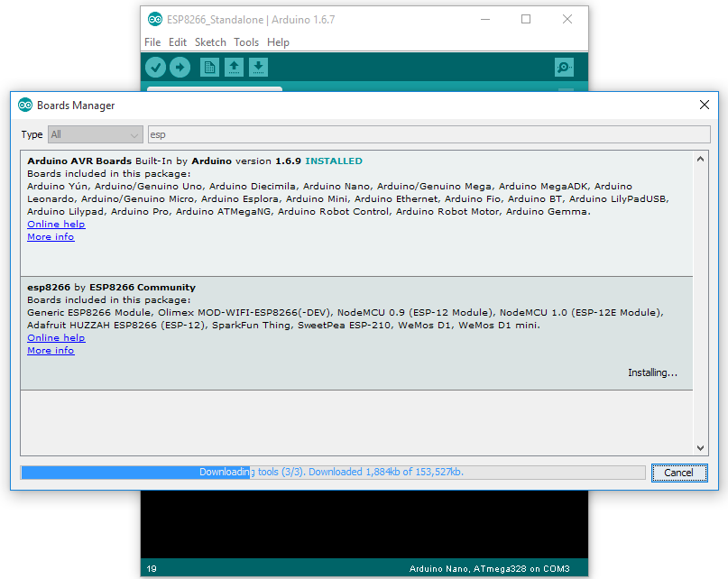This screenshot has width=728, height=579.
Task: Open the Serial Monitor magnifier icon
Action: [564, 68]
